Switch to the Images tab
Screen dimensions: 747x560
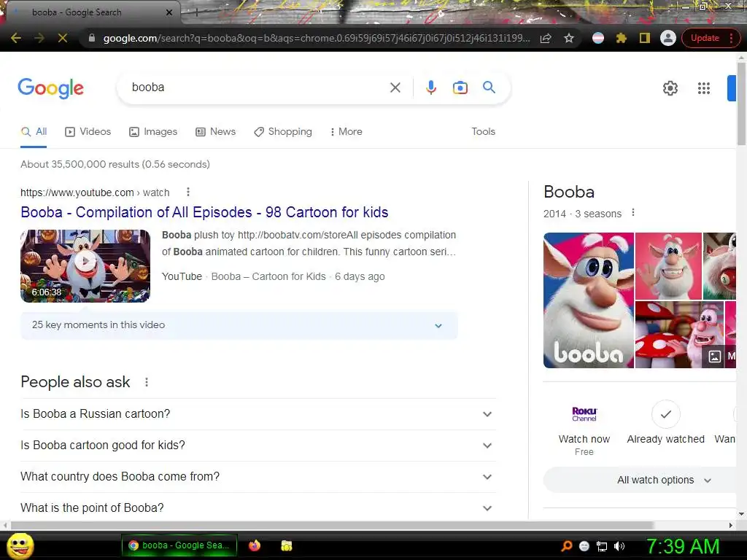153,132
